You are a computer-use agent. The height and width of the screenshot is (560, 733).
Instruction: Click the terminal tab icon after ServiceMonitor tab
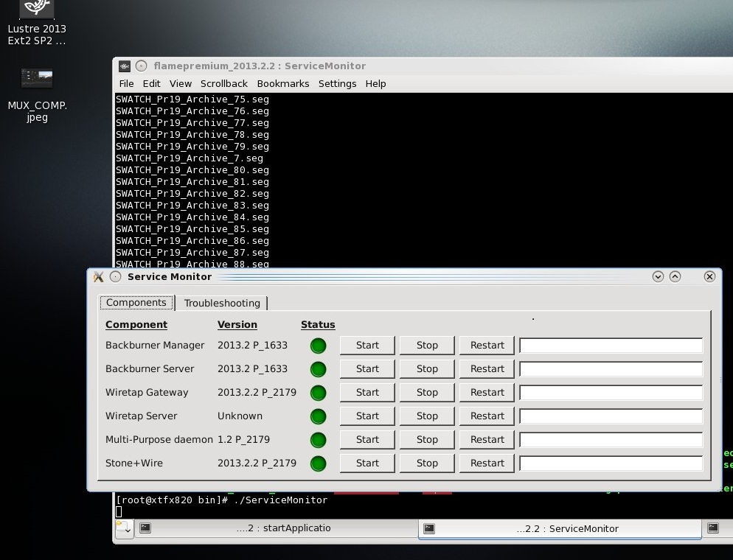(x=713, y=528)
